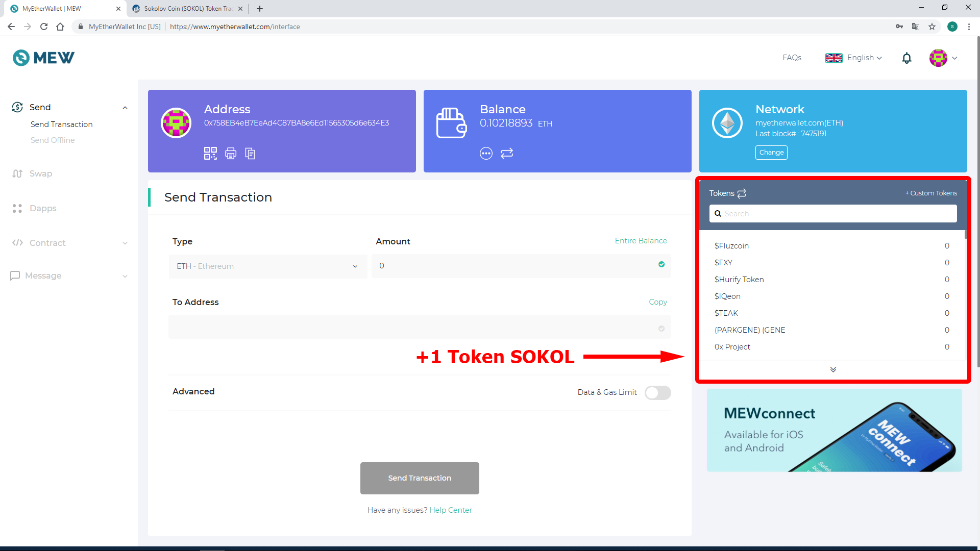Open the Chrome profile icon

point(952,27)
